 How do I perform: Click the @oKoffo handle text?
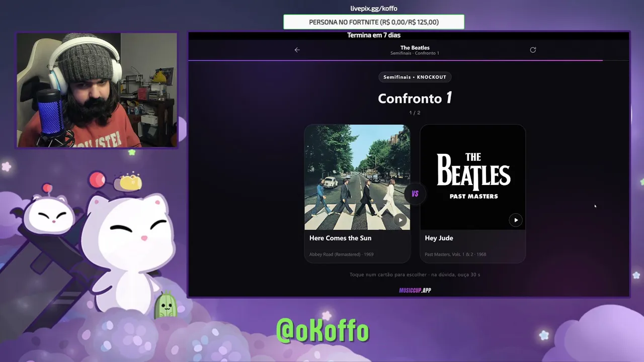click(x=323, y=330)
